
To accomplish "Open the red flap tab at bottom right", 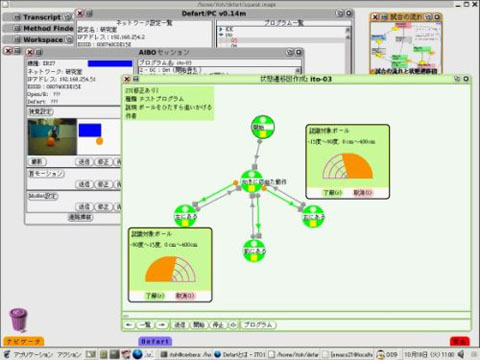I will (x=460, y=341).
